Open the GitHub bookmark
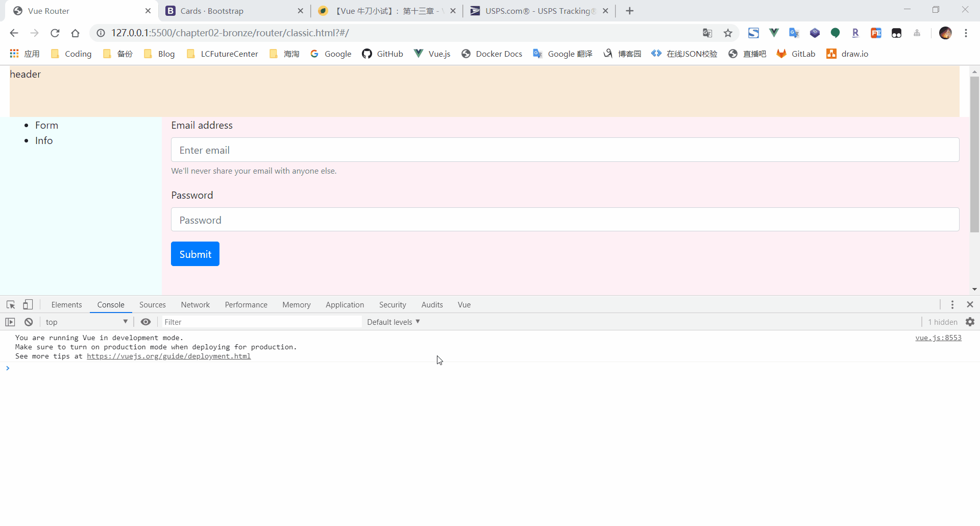980x526 pixels. (382, 54)
